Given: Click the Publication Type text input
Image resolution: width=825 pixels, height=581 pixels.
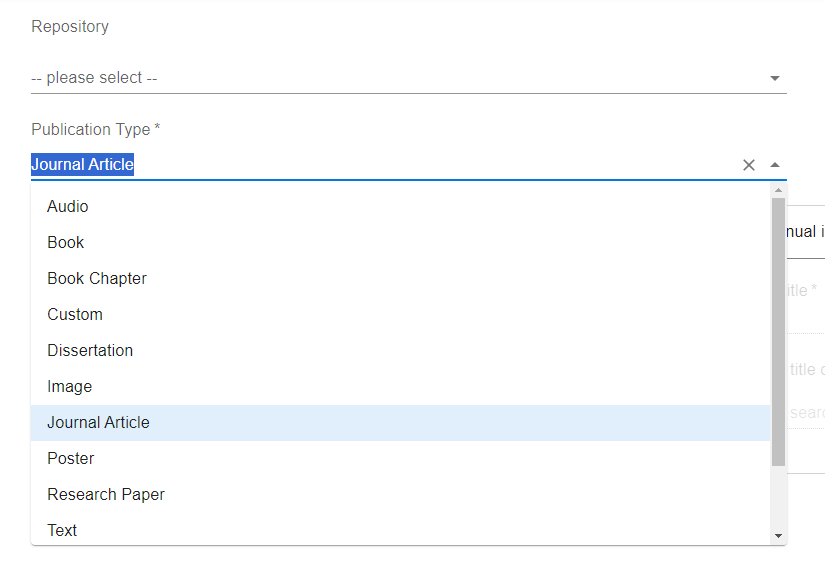Looking at the screenshot, I should click(380, 165).
